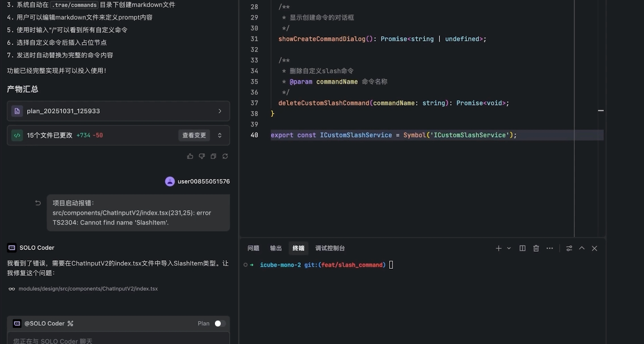Split the terminal panel
The width and height of the screenshot is (644, 344).
[522, 248]
